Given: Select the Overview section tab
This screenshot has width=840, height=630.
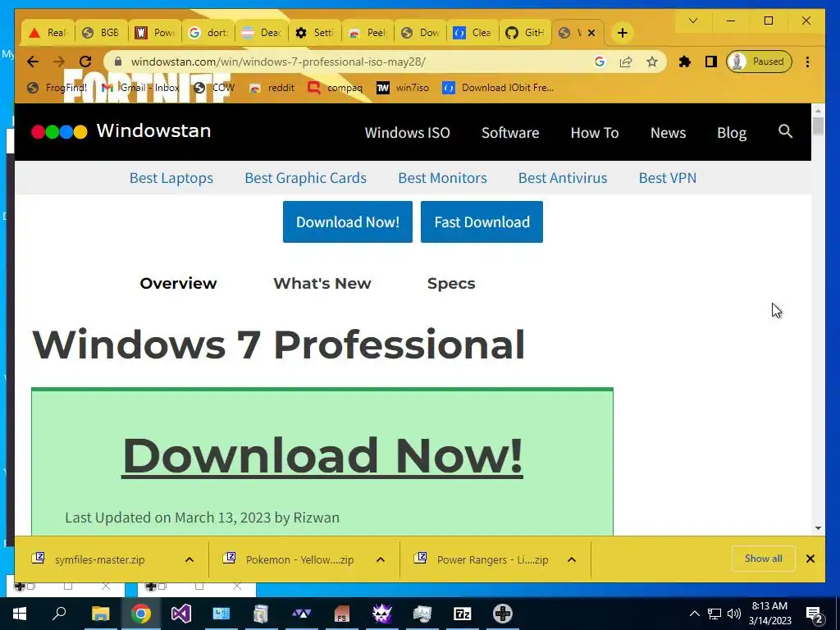Looking at the screenshot, I should pyautogui.click(x=178, y=283).
